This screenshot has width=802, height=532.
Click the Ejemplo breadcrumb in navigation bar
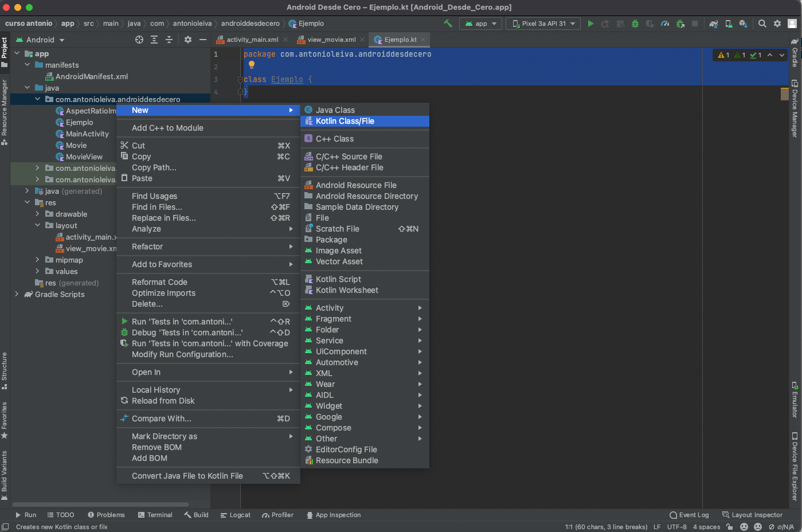point(307,24)
